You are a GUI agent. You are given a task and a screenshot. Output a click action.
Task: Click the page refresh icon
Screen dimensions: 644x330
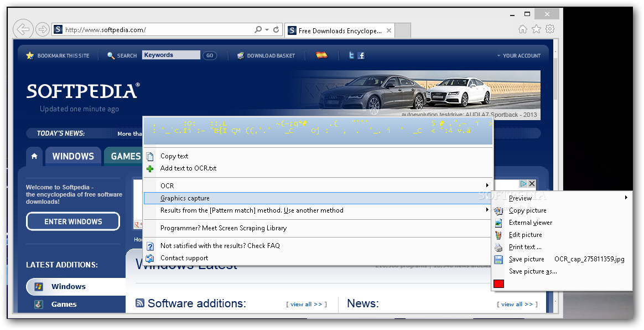(277, 29)
